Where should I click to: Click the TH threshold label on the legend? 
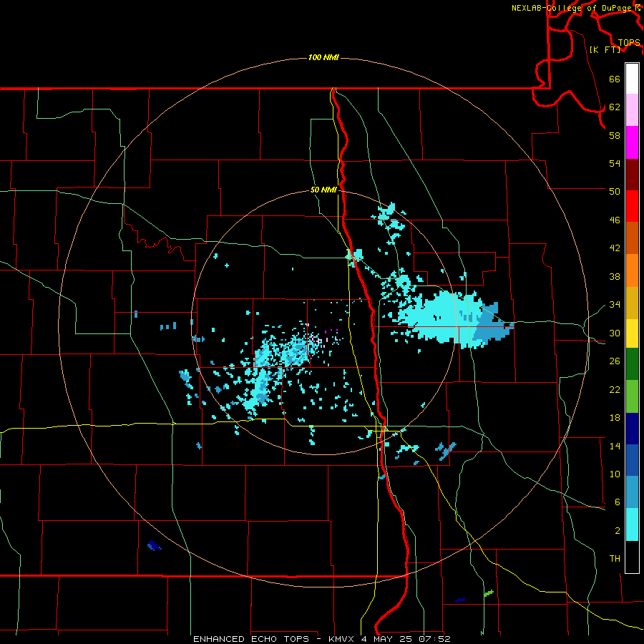(x=615, y=559)
